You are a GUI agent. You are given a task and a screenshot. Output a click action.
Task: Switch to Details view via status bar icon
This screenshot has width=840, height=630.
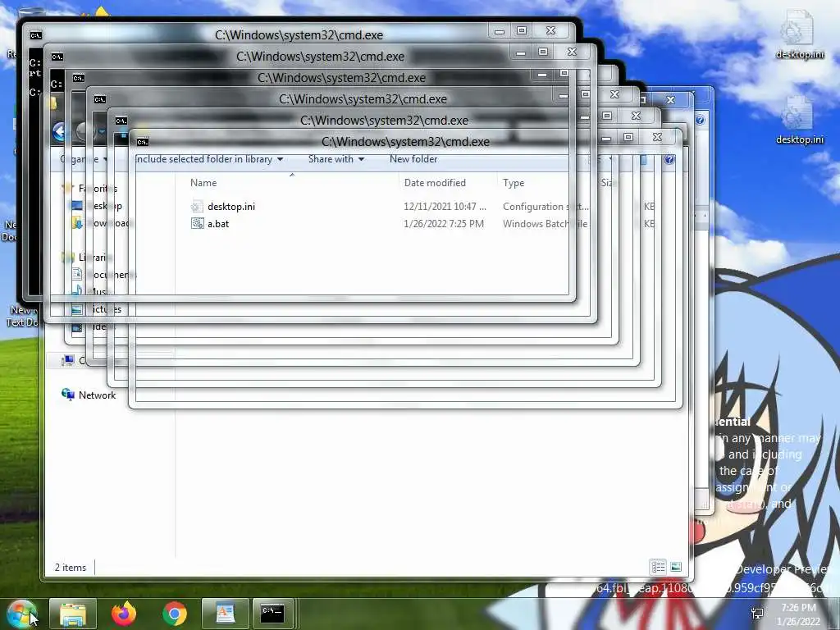658,566
